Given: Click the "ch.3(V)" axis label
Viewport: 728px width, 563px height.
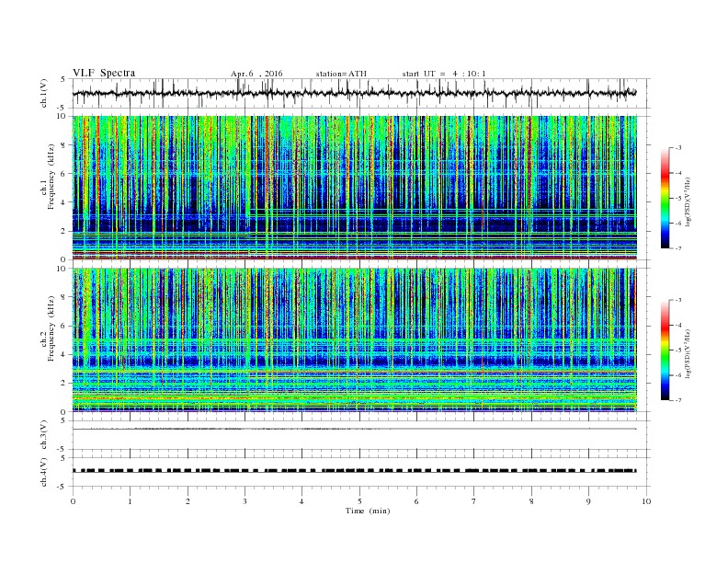Looking at the screenshot, I should click(x=44, y=435).
